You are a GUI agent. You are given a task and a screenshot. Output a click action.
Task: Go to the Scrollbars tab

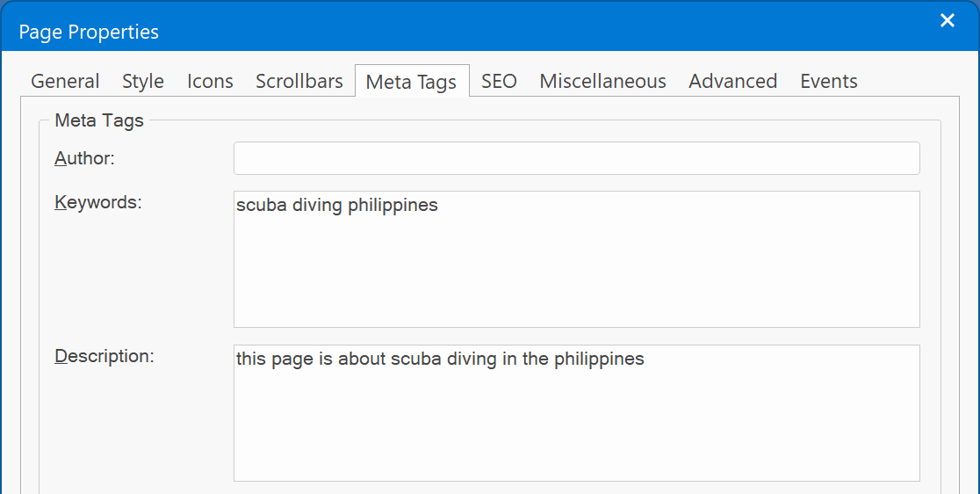click(x=299, y=82)
